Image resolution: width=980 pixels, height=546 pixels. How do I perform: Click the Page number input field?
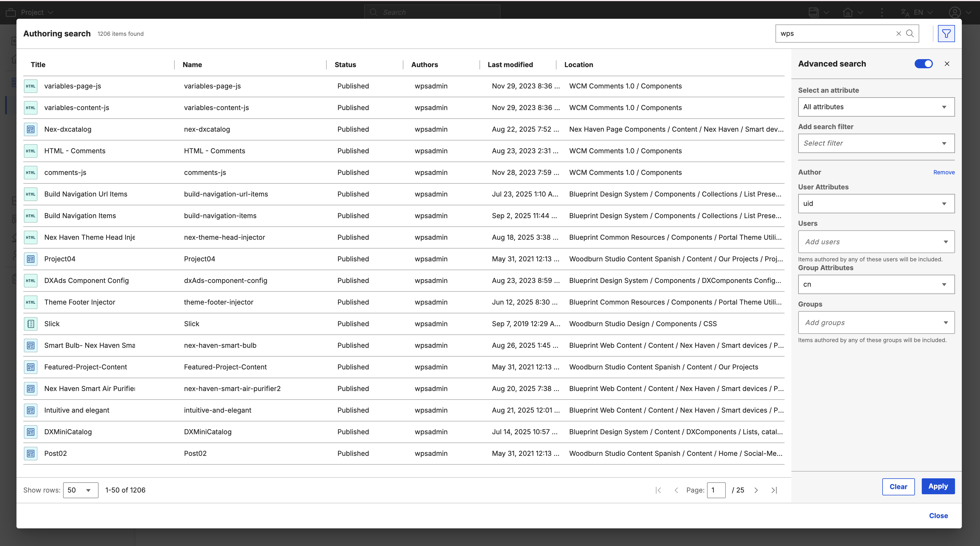click(x=716, y=490)
